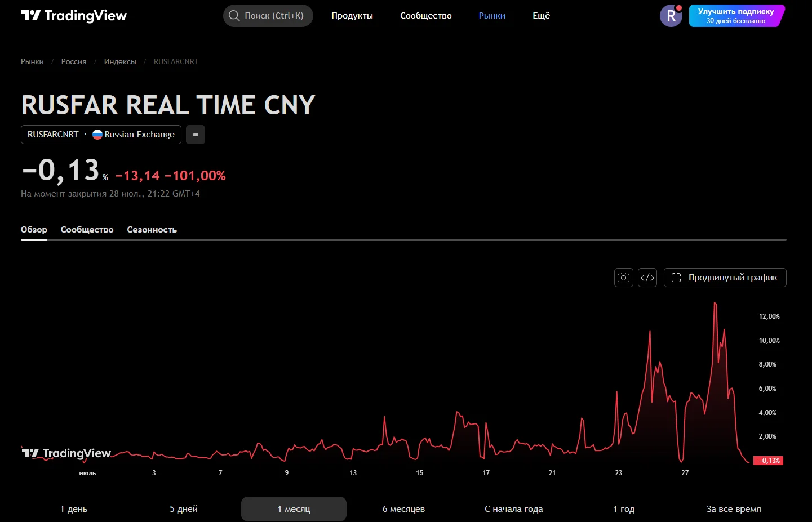This screenshot has height=522, width=812.
Task: Go to Россия breadcrumb link
Action: point(74,61)
